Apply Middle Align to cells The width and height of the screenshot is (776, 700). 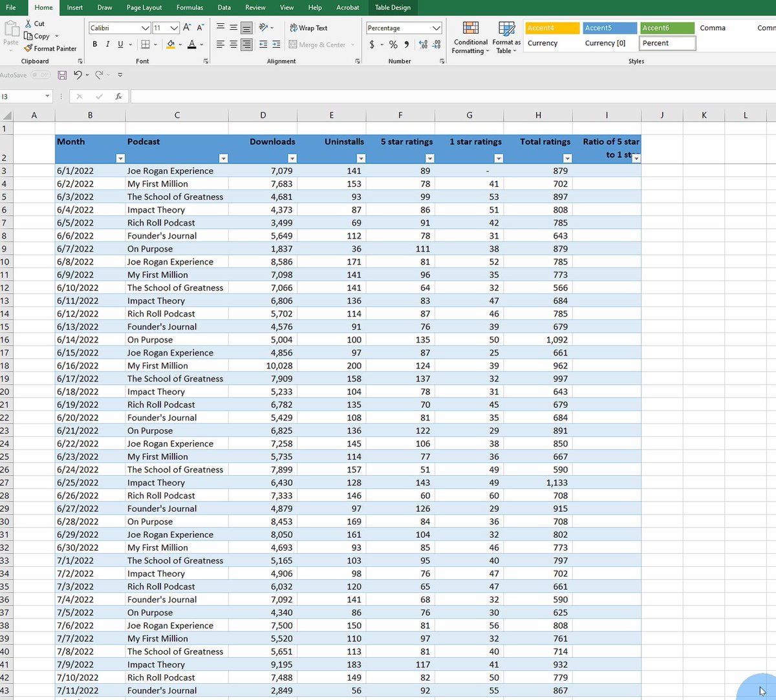pyautogui.click(x=233, y=27)
